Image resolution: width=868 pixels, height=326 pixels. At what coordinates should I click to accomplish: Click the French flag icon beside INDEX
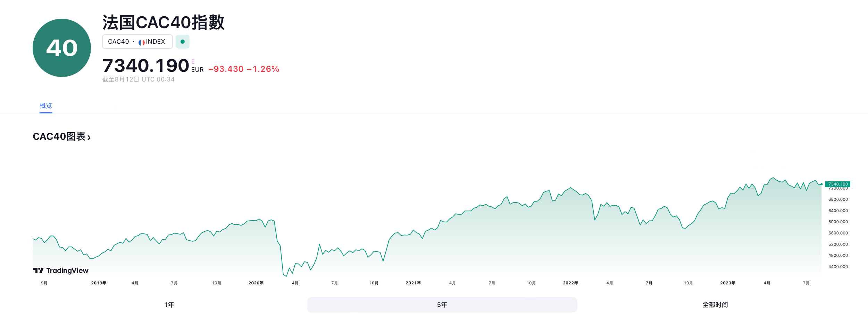click(141, 42)
